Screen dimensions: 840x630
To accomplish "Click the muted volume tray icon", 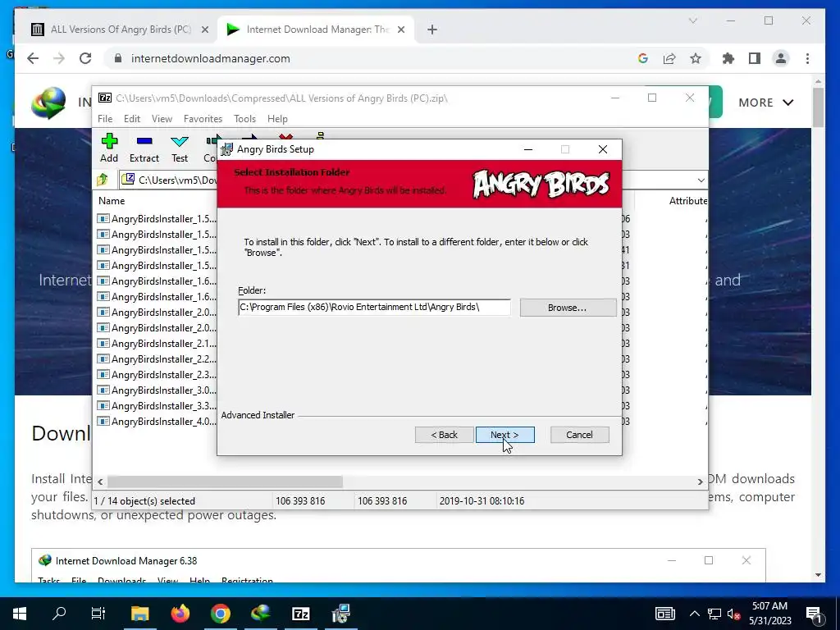I will pyautogui.click(x=734, y=614).
